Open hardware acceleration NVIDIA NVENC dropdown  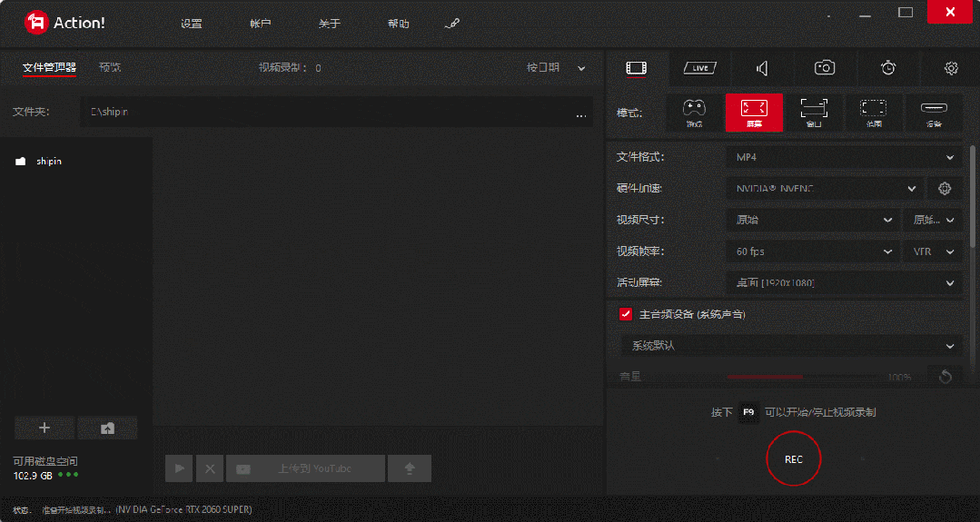click(825, 188)
